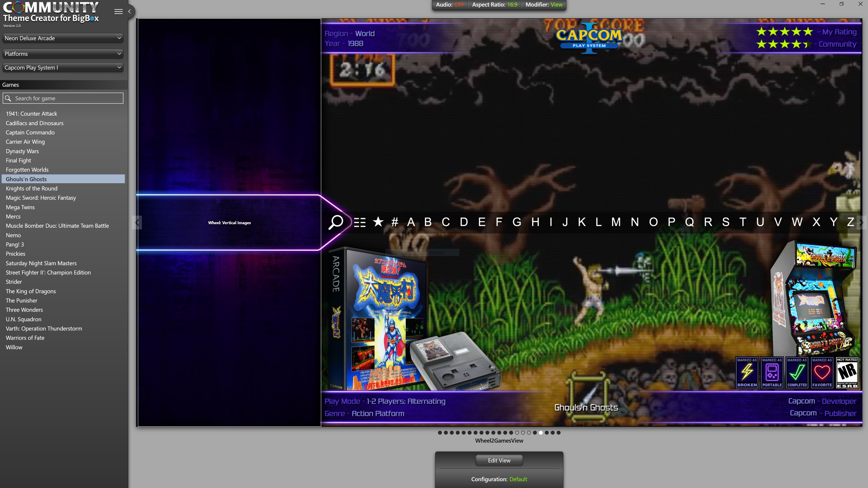This screenshot has width=868, height=488.
Task: Click the Marked as Completed badge
Action: pyautogui.click(x=797, y=373)
